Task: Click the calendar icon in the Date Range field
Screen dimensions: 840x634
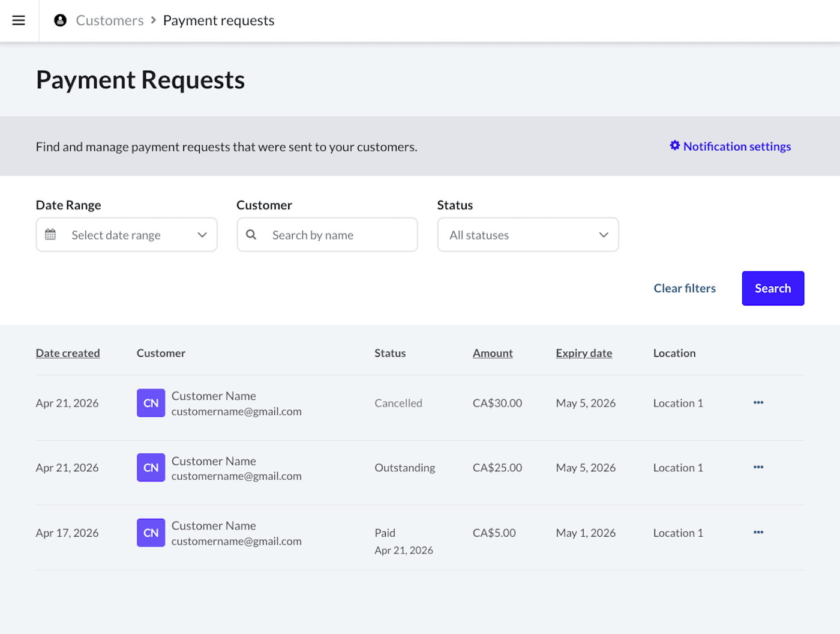Action: (x=52, y=235)
